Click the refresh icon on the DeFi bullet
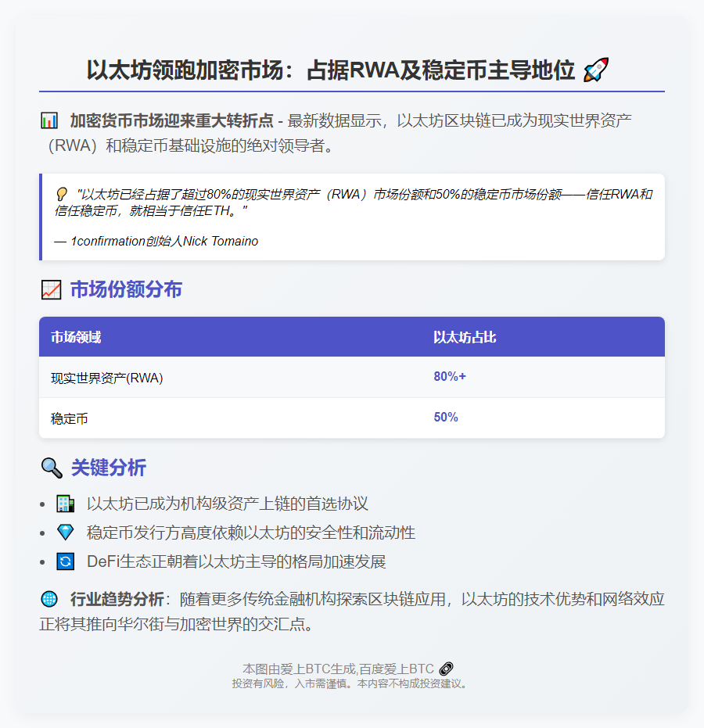 click(x=66, y=561)
